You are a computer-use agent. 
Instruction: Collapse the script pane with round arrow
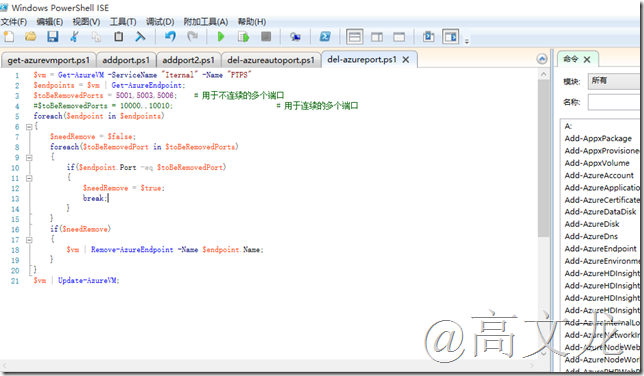(x=542, y=59)
